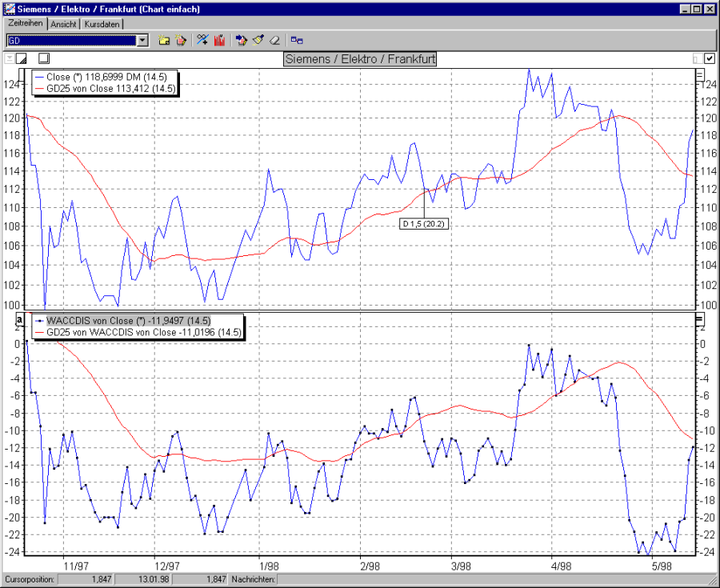The image size is (720, 588).
Task: Expand the small dropdown left of the pane icons
Action: tap(8, 58)
